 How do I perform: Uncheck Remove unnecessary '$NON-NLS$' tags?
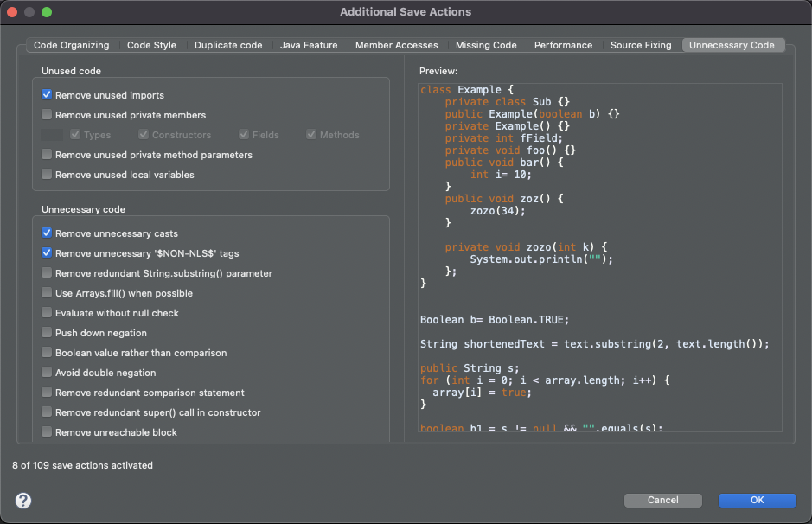pos(47,252)
